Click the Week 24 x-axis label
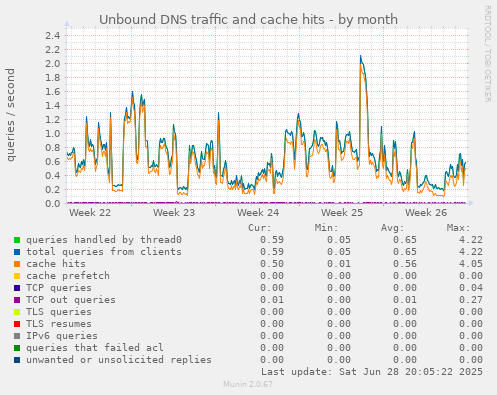 258,213
